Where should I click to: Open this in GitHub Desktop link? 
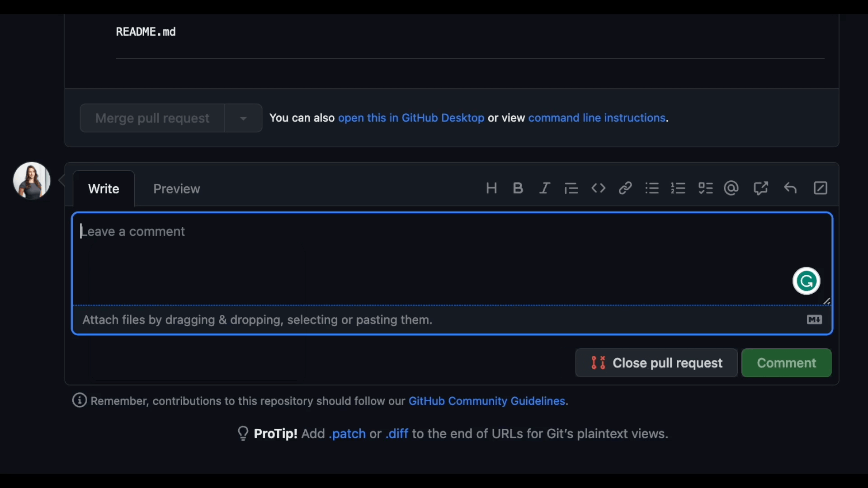pyautogui.click(x=411, y=118)
